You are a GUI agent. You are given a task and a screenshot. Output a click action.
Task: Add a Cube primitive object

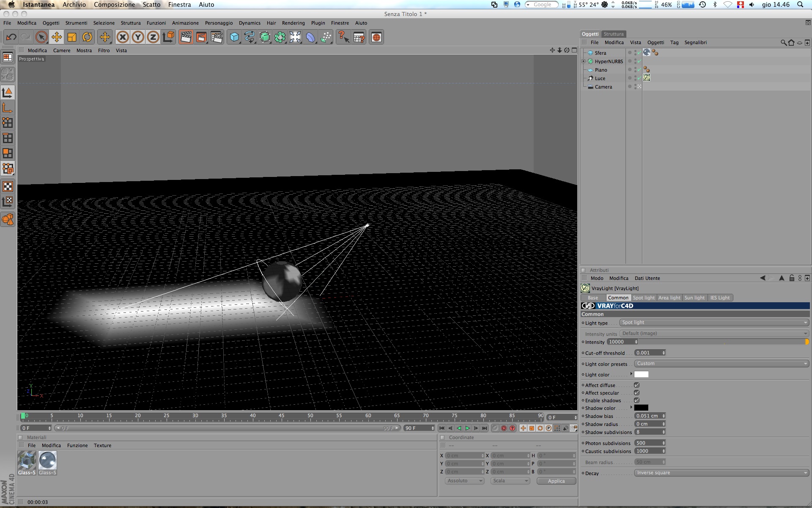click(234, 37)
